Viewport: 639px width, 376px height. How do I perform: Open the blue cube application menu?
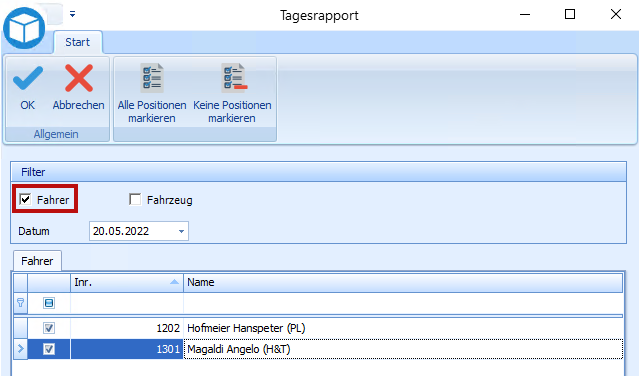click(24, 28)
